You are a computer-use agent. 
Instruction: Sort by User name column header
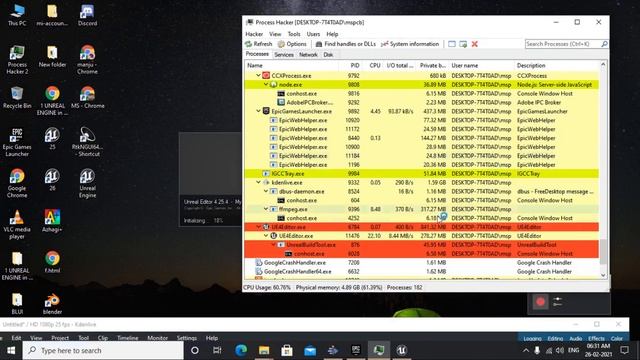point(481,65)
